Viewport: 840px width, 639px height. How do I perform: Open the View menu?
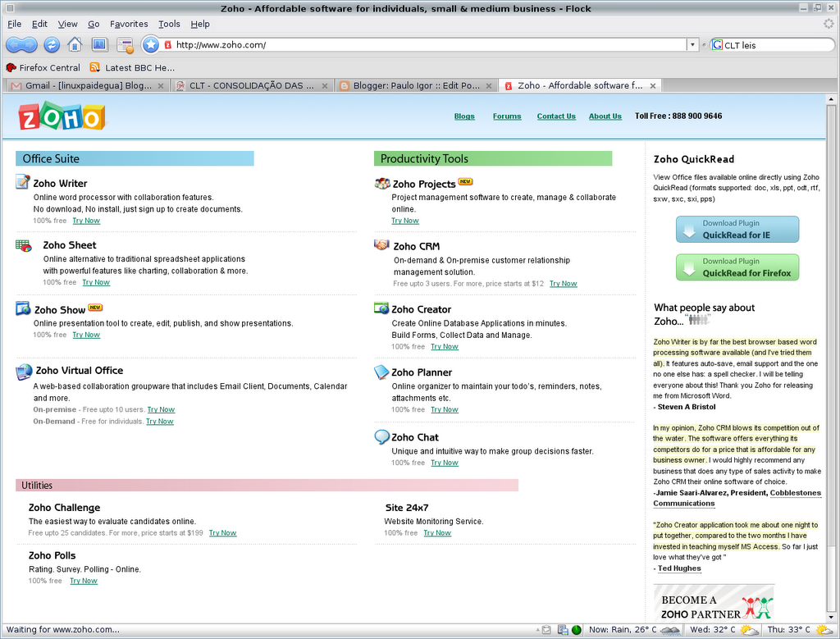pyautogui.click(x=67, y=24)
